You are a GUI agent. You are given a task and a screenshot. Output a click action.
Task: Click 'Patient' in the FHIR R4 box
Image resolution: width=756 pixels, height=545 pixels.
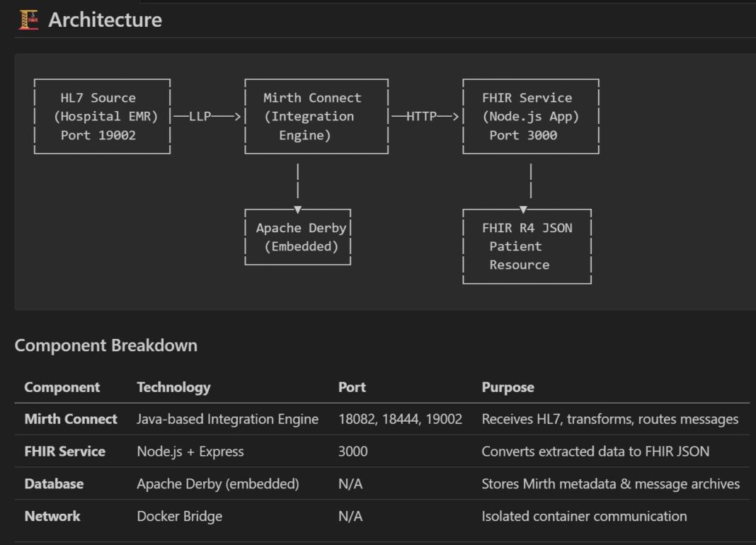pos(515,246)
